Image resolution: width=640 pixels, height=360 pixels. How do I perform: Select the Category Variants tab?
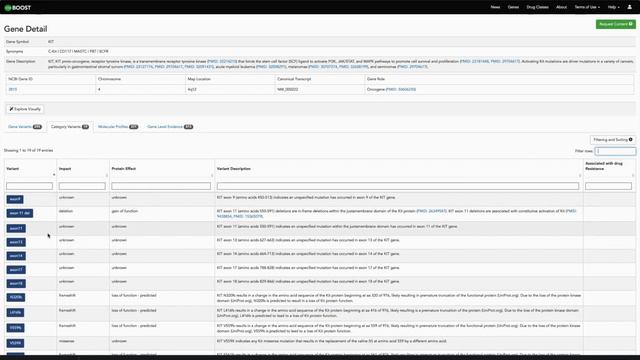point(70,127)
